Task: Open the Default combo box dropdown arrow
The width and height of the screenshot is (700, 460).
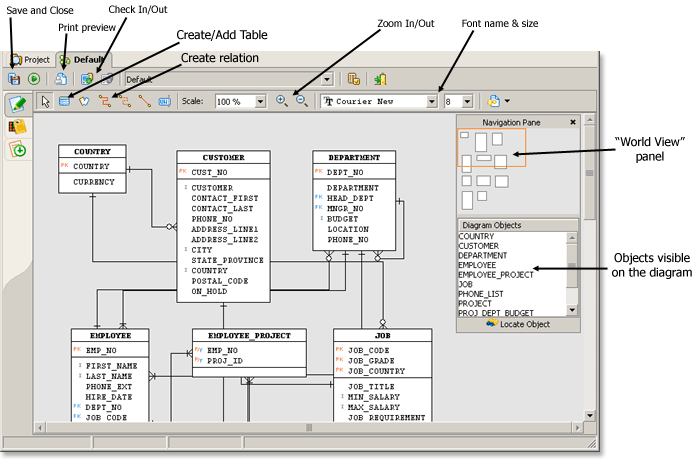Action: pyautogui.click(x=327, y=79)
